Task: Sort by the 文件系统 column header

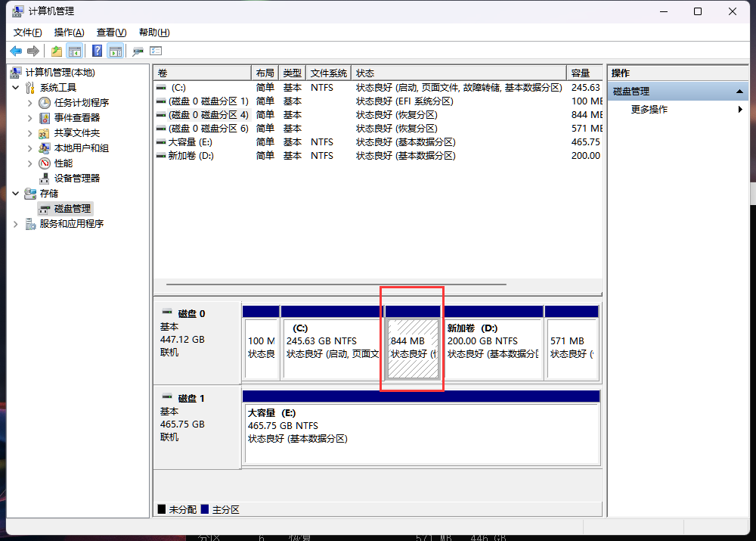Action: click(328, 73)
